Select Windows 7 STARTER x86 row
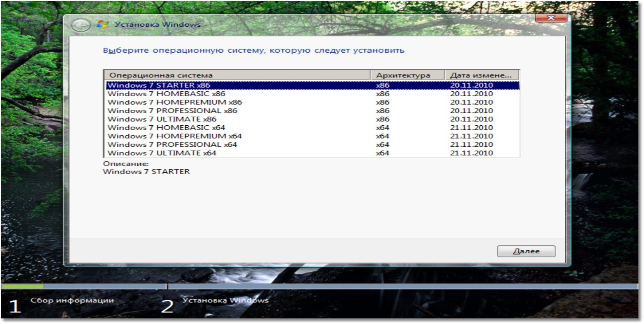 [x=312, y=85]
